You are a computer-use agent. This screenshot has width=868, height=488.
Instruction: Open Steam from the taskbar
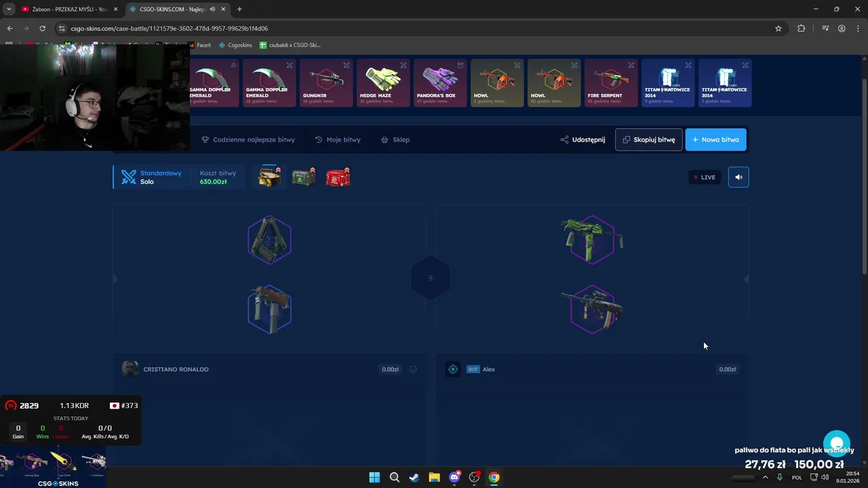pos(414,477)
